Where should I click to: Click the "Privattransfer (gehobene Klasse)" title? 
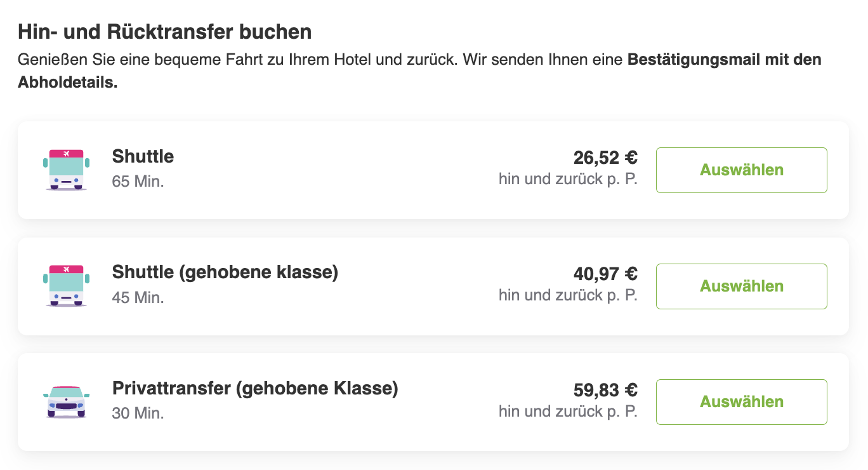point(255,388)
